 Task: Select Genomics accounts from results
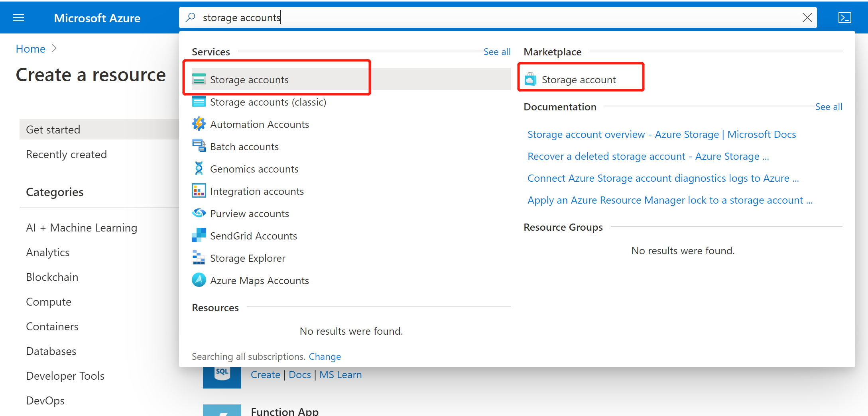[351, 169]
